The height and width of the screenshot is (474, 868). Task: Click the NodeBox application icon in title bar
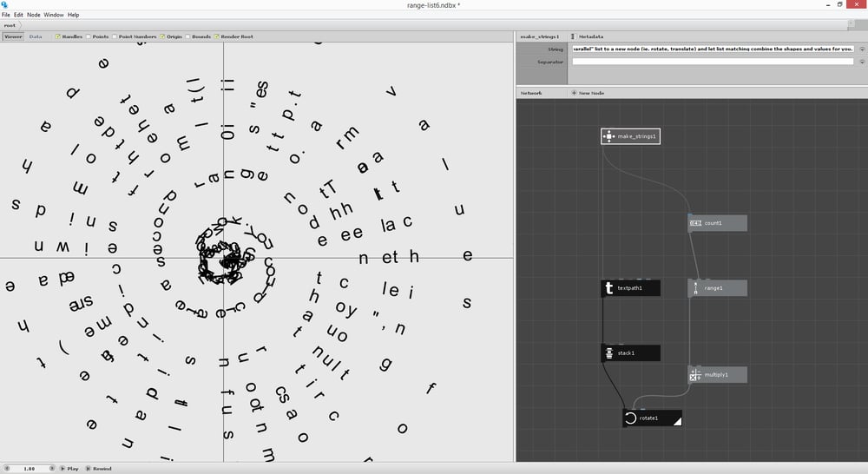pos(4,5)
